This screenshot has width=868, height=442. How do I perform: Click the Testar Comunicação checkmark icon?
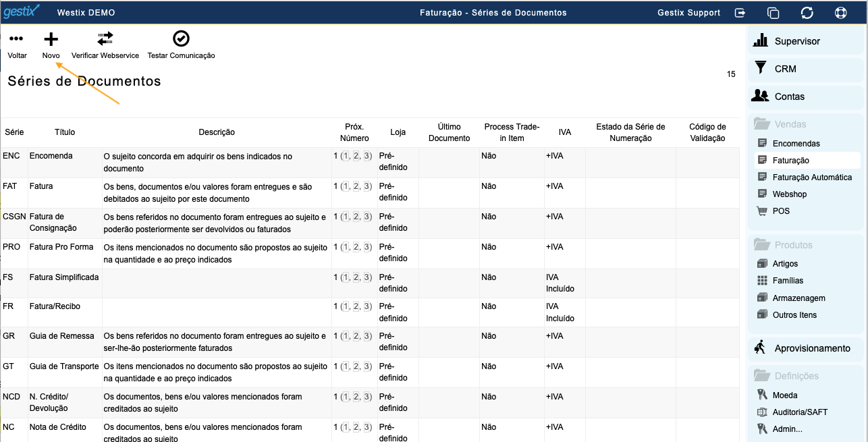point(181,39)
